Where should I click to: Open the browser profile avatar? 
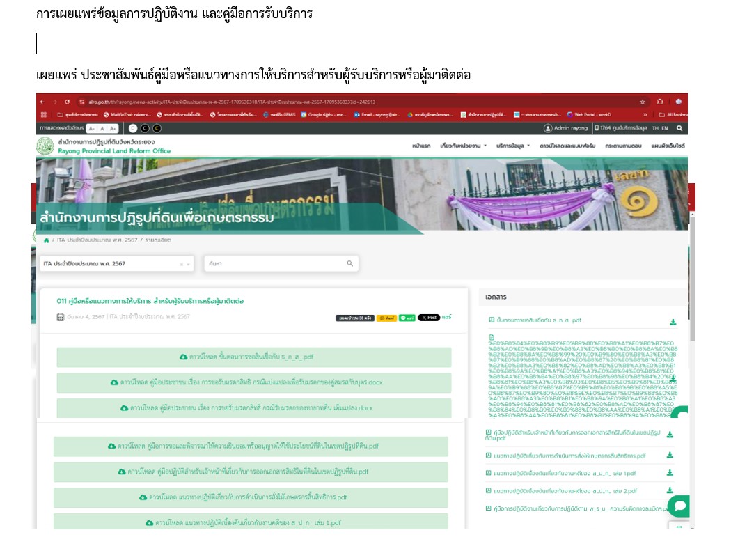click(x=678, y=102)
